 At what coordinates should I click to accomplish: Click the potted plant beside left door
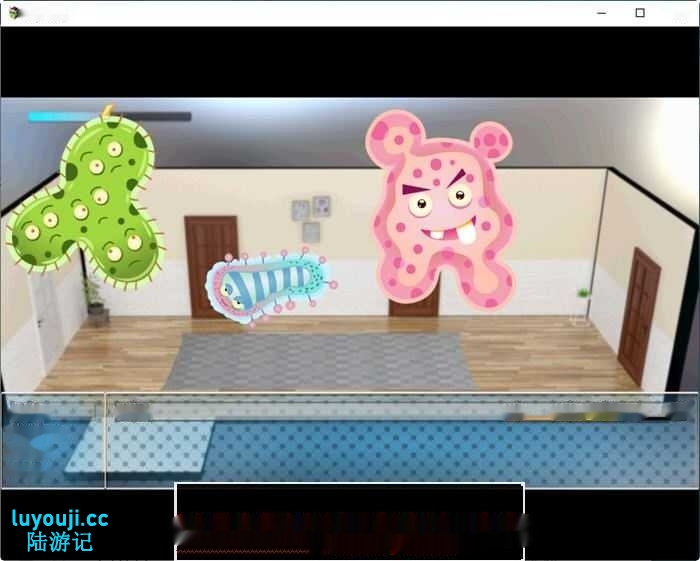pos(95,300)
